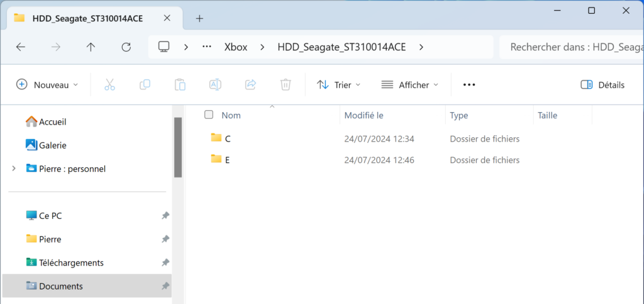Click the folder icon of C

(216, 137)
